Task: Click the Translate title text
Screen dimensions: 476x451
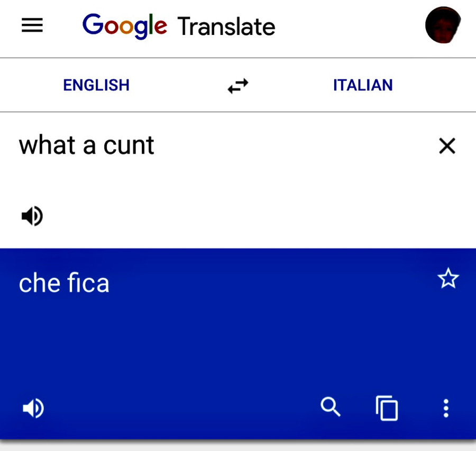Action: [x=226, y=27]
